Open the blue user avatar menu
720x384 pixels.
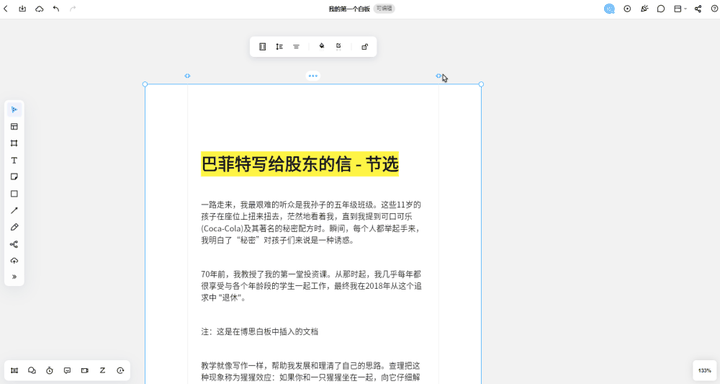[609, 9]
